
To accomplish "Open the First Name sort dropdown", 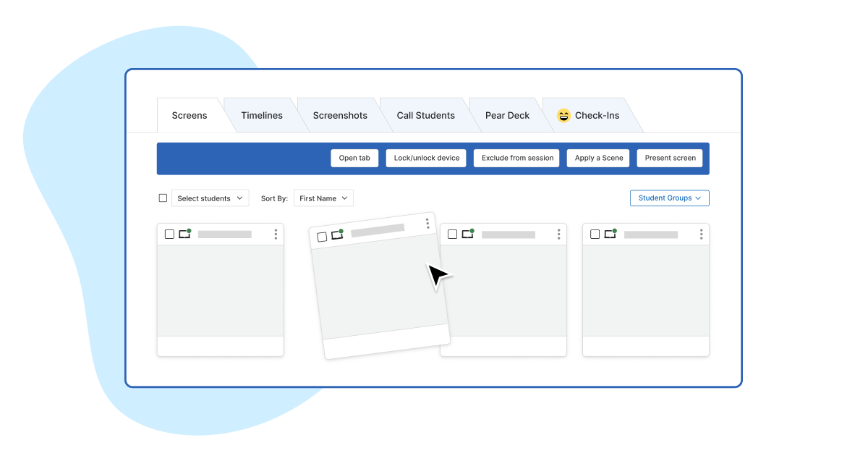I will 323,198.
